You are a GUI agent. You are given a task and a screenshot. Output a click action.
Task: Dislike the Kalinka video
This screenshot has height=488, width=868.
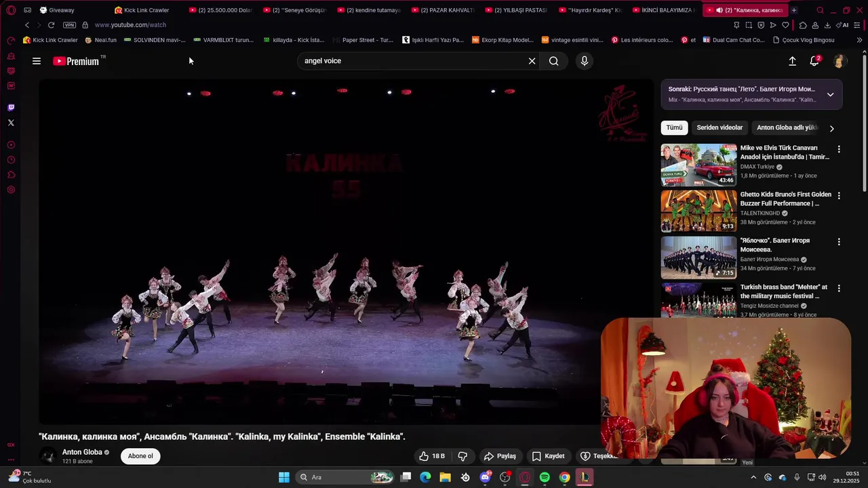[x=462, y=456]
